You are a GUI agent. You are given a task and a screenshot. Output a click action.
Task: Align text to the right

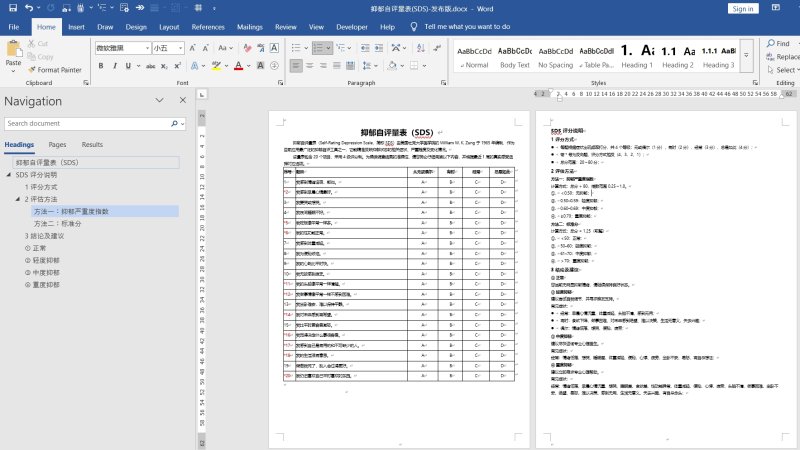[x=323, y=66]
